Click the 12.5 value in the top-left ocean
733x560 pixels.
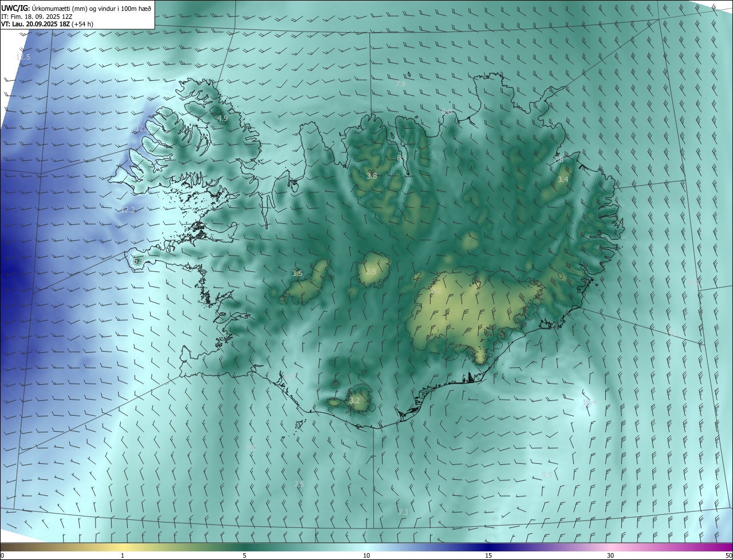(x=23, y=57)
